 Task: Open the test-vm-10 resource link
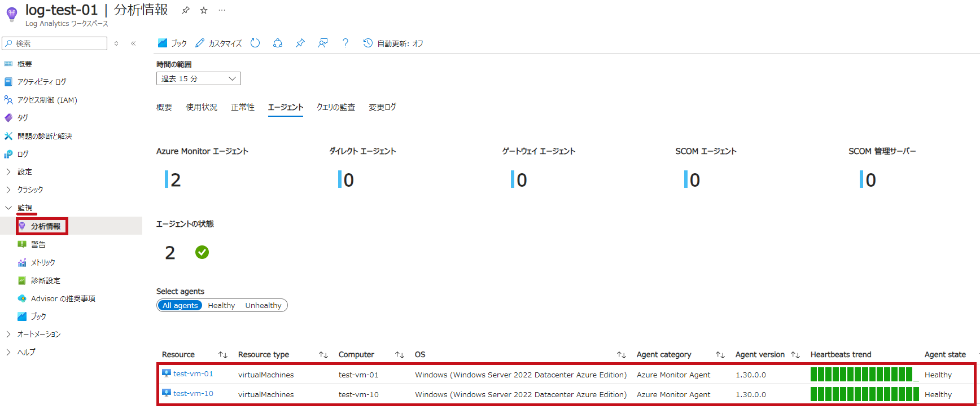[193, 393]
